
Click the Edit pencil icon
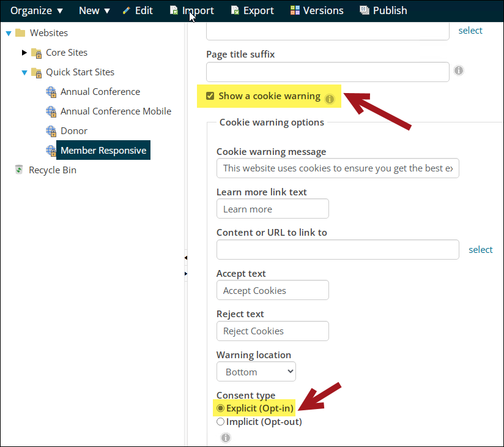pyautogui.click(x=127, y=10)
